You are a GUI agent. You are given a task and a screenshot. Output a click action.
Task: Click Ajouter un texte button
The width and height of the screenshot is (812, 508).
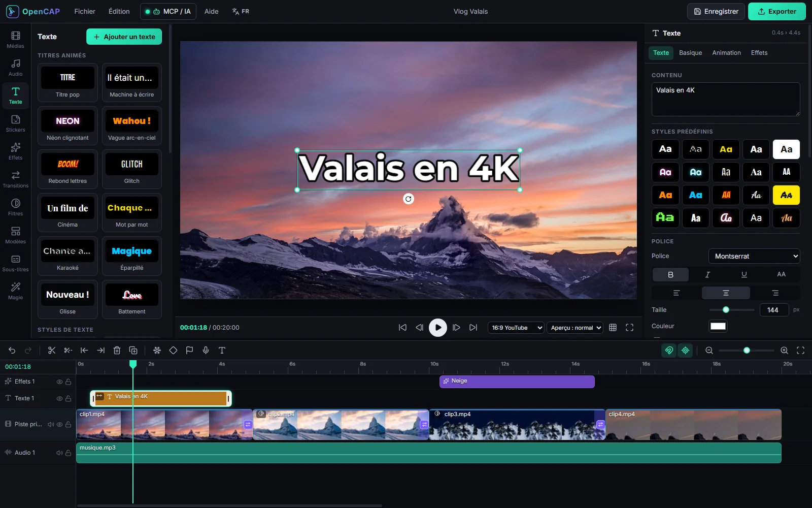pyautogui.click(x=124, y=37)
